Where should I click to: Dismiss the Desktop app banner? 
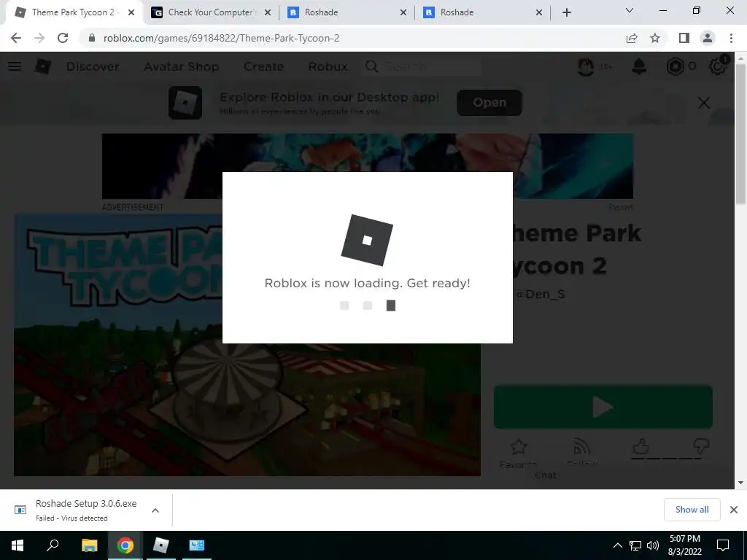click(x=704, y=103)
